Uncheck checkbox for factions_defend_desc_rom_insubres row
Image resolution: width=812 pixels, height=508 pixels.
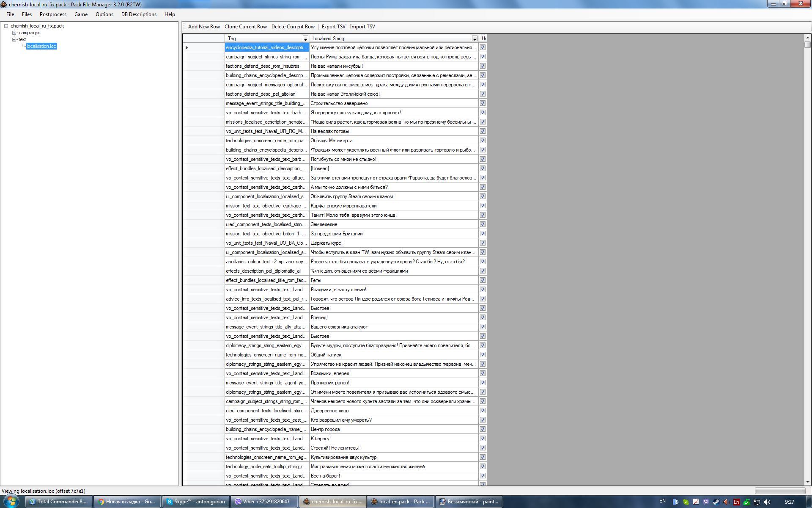pyautogui.click(x=483, y=66)
